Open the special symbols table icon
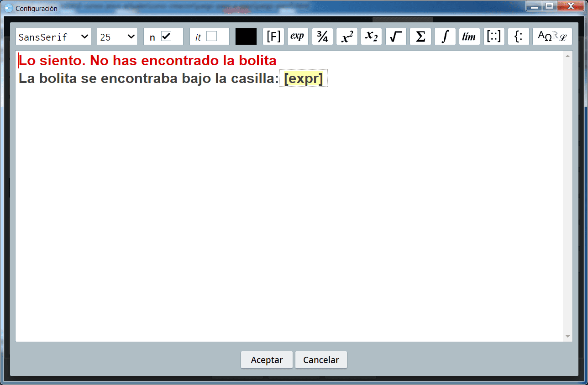588x385 pixels. (552, 37)
